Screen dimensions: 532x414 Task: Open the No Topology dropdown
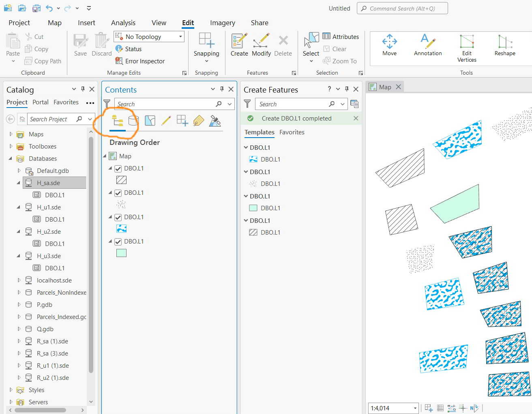(180, 37)
